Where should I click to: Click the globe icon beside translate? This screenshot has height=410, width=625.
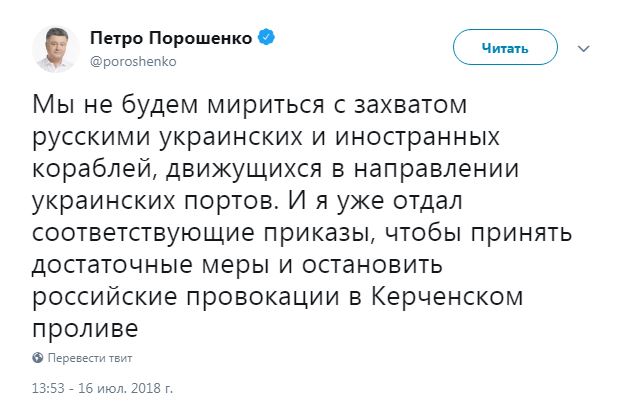[x=38, y=357]
